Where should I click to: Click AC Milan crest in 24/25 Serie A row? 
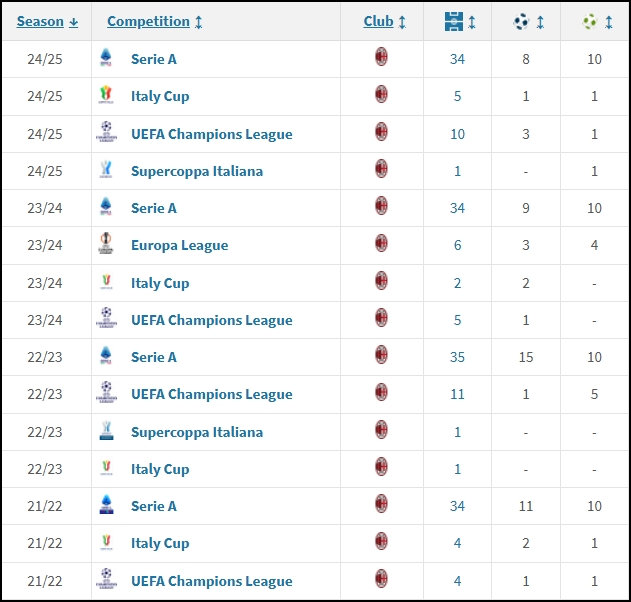[381, 57]
